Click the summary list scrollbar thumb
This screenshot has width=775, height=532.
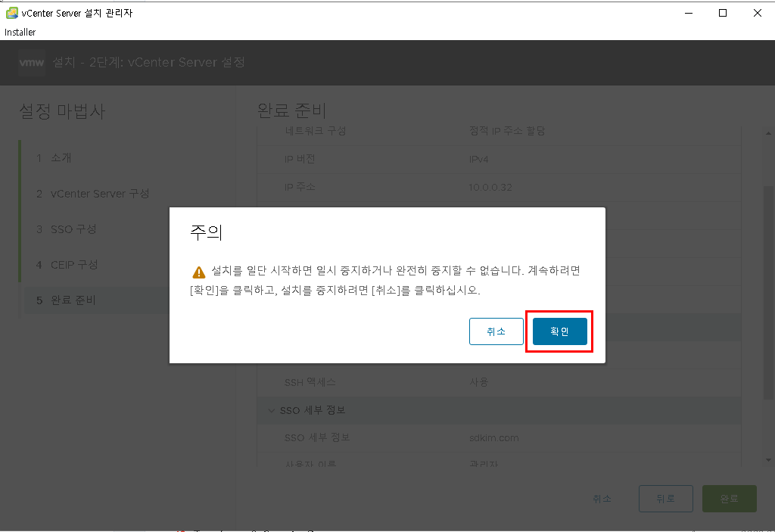pos(768,291)
